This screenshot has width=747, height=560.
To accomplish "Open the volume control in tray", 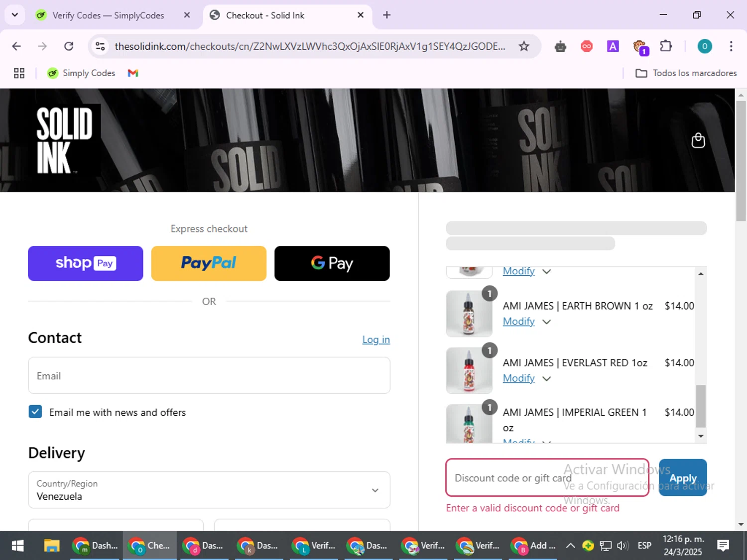I will tap(622, 546).
